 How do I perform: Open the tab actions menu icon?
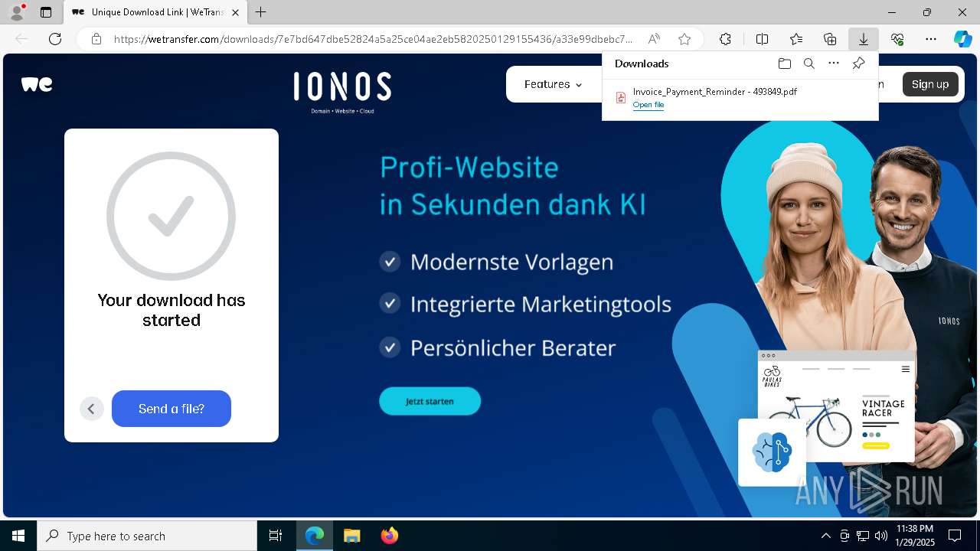tap(46, 12)
